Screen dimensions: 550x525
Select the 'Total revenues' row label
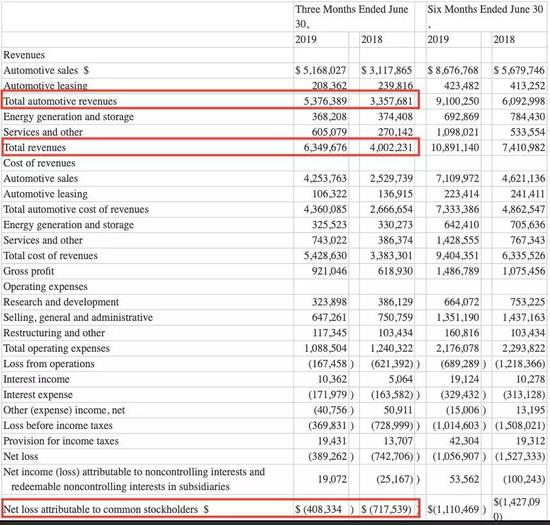click(35, 148)
